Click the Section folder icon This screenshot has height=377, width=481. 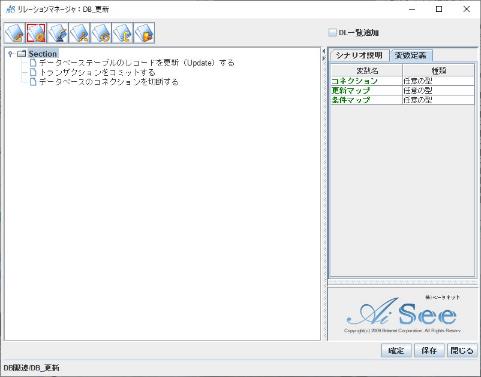click(22, 54)
